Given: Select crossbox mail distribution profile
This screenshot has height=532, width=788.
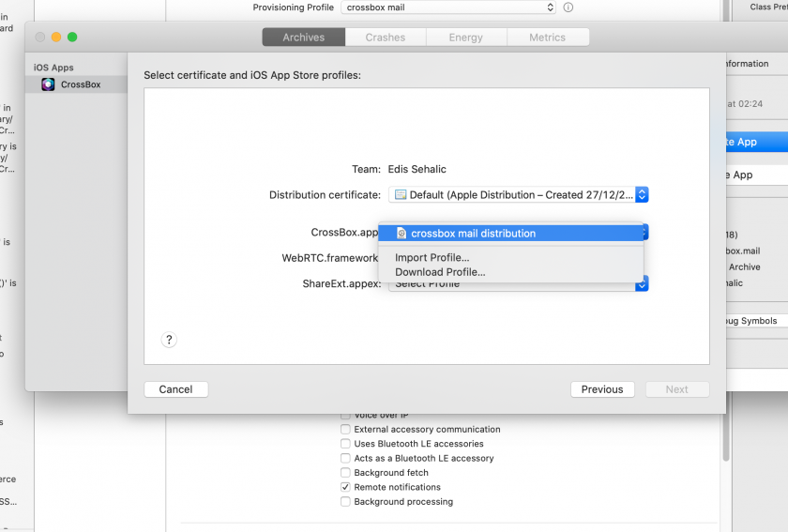Looking at the screenshot, I should coord(510,234).
